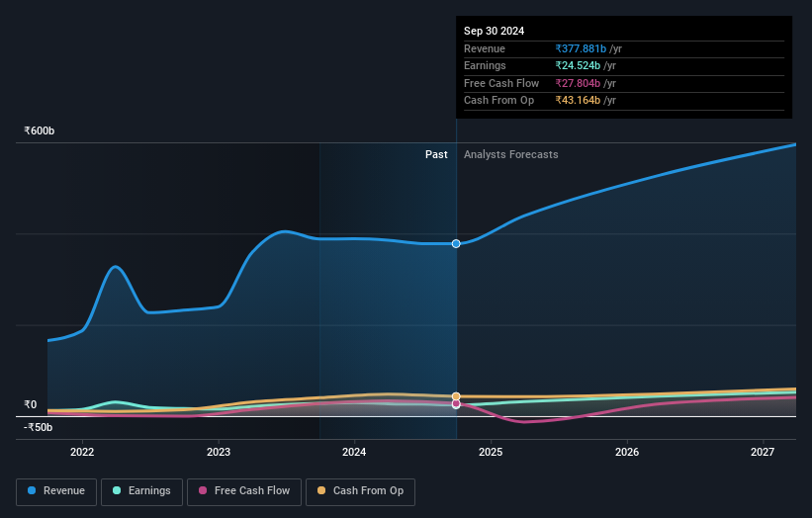This screenshot has width=812, height=518.
Task: Toggle the Free Cash Flow legend button
Action: click(x=244, y=491)
